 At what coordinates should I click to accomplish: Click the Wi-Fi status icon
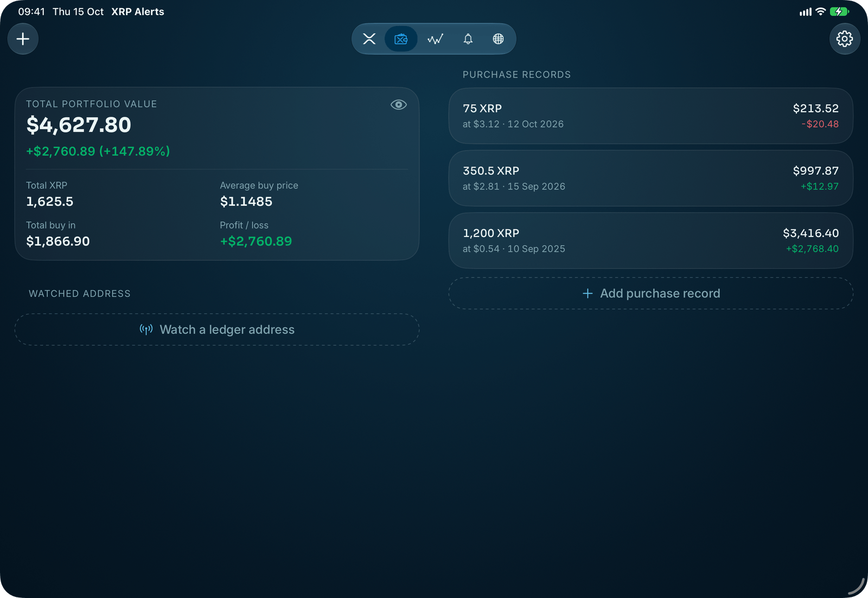[x=821, y=11]
